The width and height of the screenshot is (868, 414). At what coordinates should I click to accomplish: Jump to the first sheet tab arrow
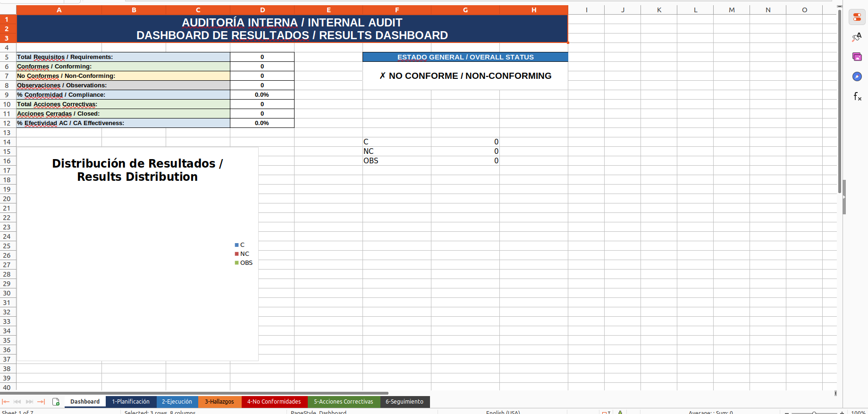pyautogui.click(x=6, y=402)
